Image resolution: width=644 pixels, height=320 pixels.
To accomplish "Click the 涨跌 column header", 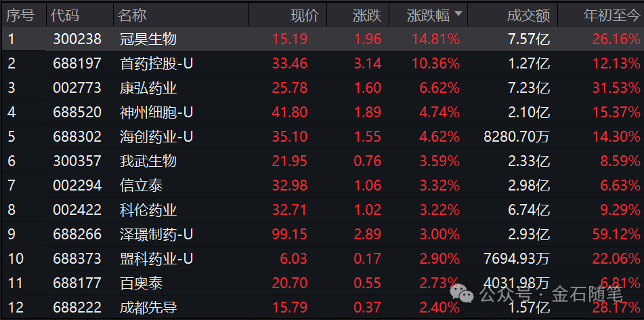I will pos(367,15).
